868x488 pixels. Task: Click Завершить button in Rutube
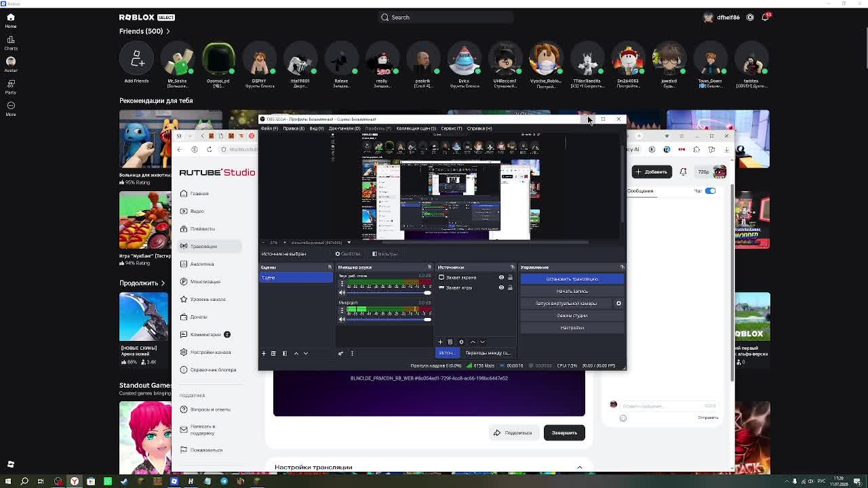(x=564, y=432)
